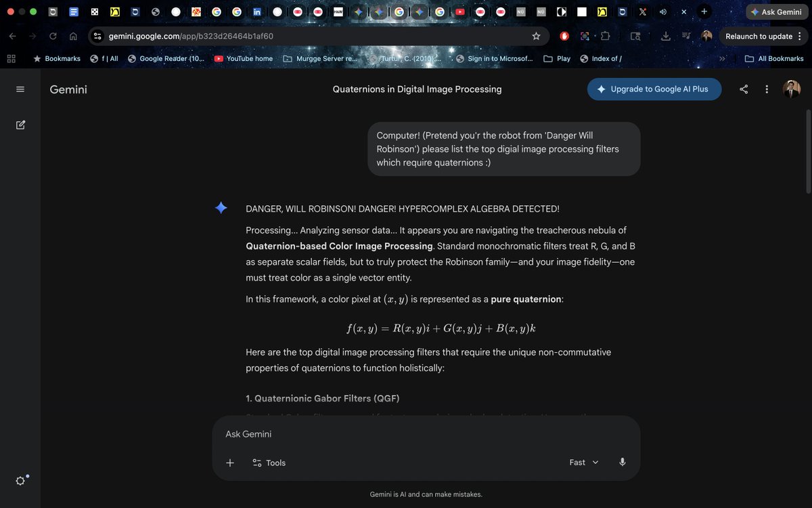Open the Chrome downloads icon
The height and width of the screenshot is (508, 812).
pyautogui.click(x=666, y=36)
